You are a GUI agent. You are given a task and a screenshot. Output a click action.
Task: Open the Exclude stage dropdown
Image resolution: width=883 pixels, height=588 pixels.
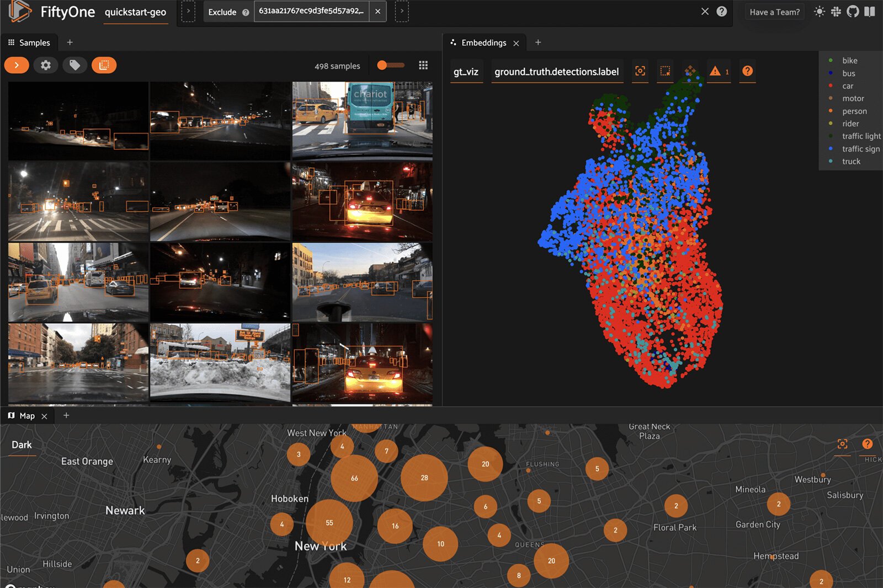[223, 12]
